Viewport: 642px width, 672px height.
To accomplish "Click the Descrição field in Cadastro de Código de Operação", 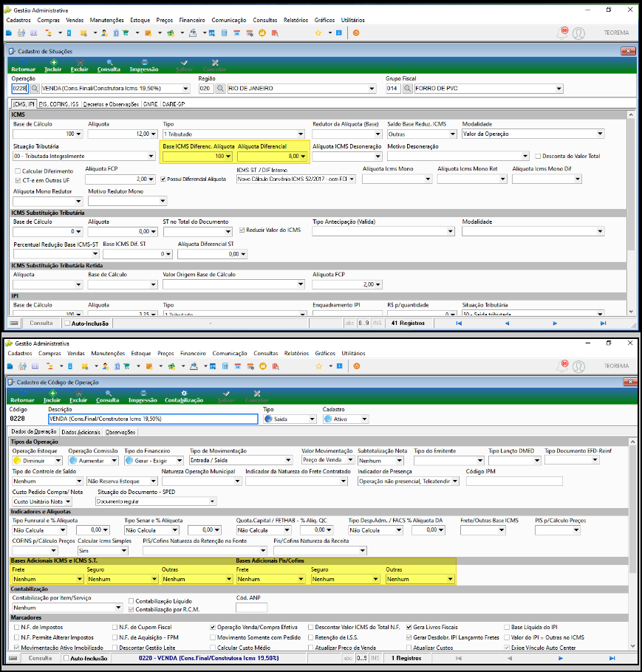I will point(153,419).
